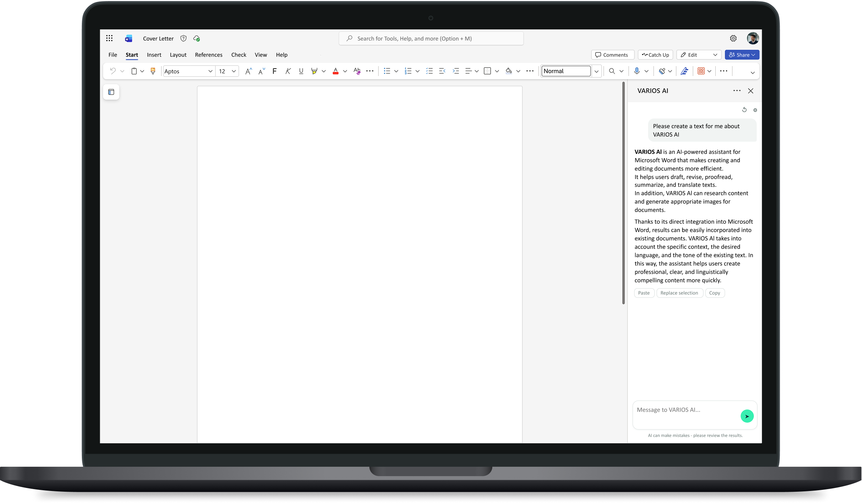Decrease font size with smaller A icon
862x504 pixels.
262,71
